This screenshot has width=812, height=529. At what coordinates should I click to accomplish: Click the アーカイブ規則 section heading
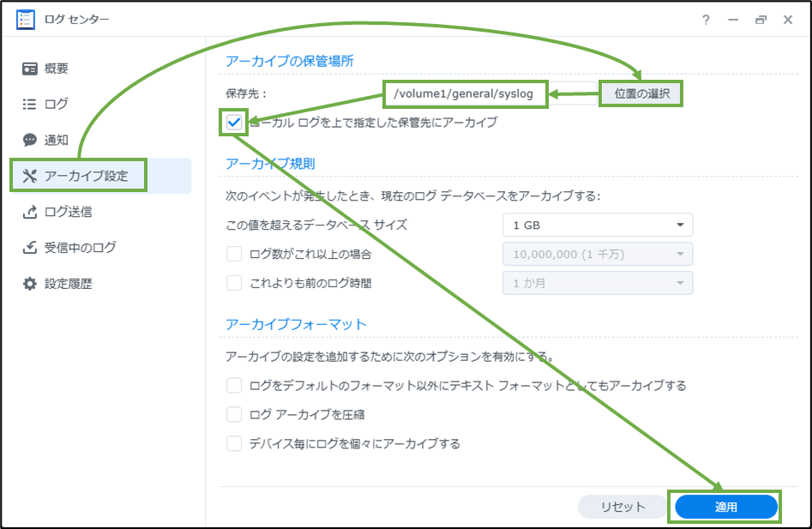[x=270, y=164]
